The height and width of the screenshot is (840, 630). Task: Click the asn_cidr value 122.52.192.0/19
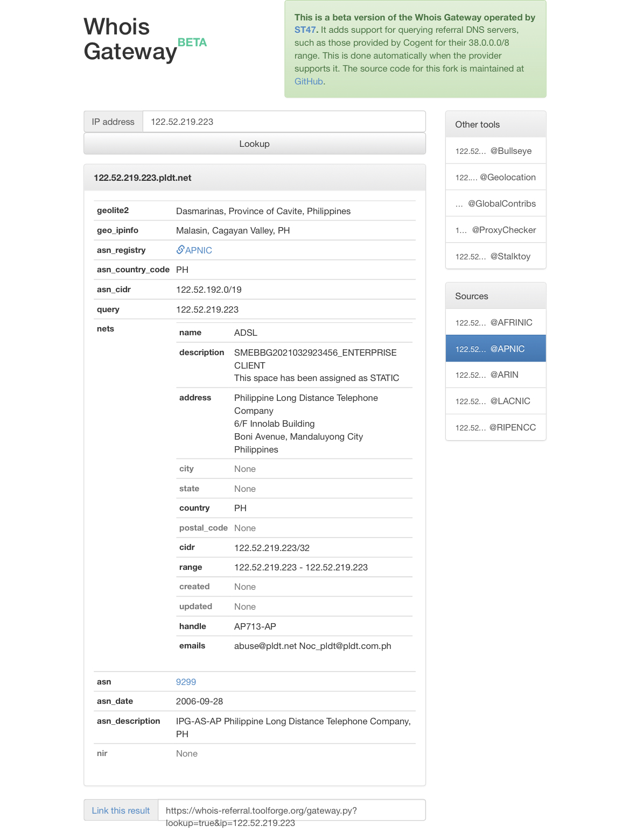[209, 290]
